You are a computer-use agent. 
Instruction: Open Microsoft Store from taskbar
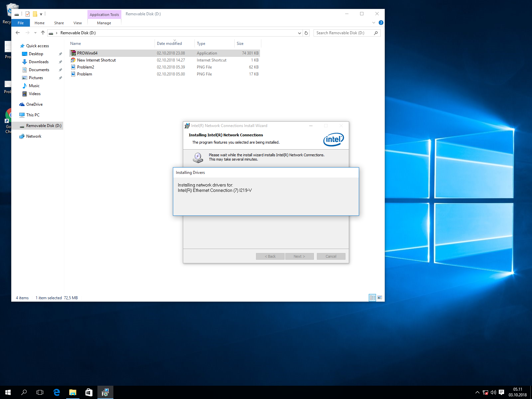(89, 392)
